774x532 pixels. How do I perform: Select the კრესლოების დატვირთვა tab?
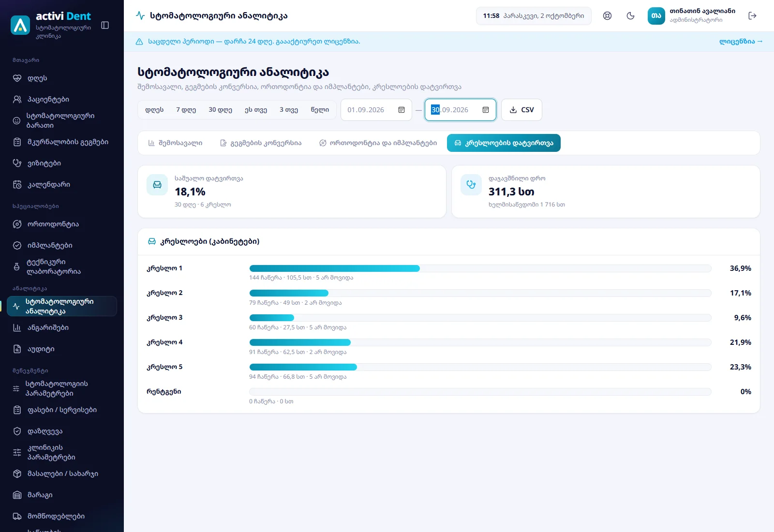504,143
